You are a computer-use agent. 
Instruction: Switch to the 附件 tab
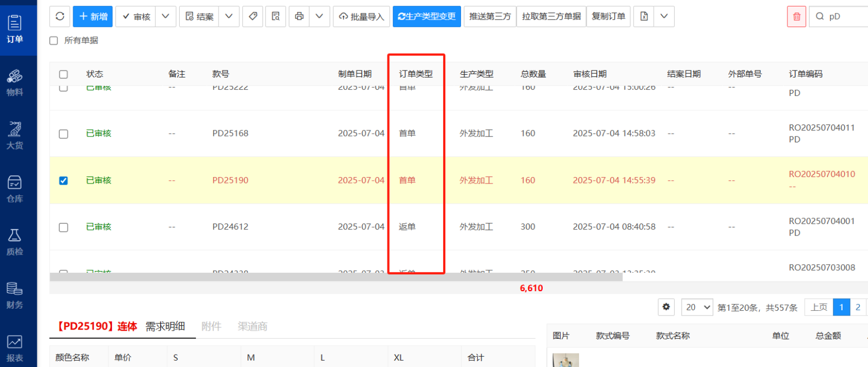point(211,326)
